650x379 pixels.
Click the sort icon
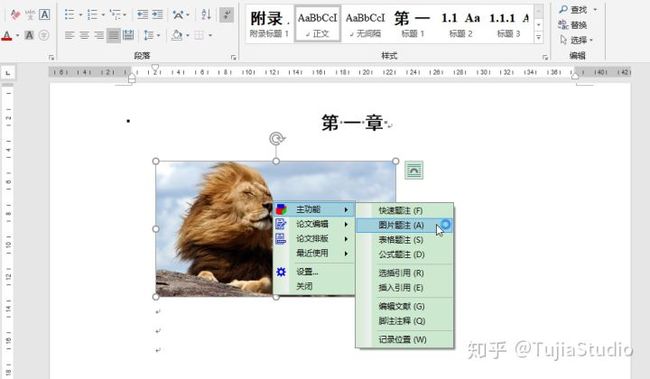click(x=206, y=15)
